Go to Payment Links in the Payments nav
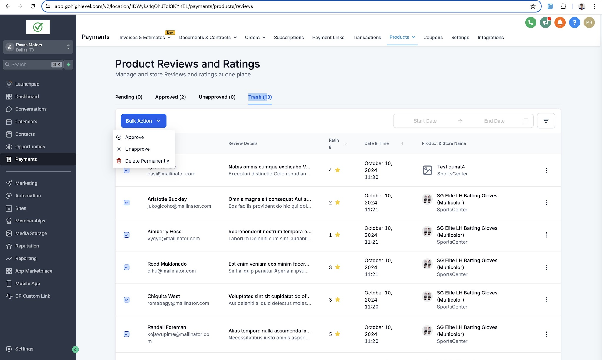 coord(328,38)
